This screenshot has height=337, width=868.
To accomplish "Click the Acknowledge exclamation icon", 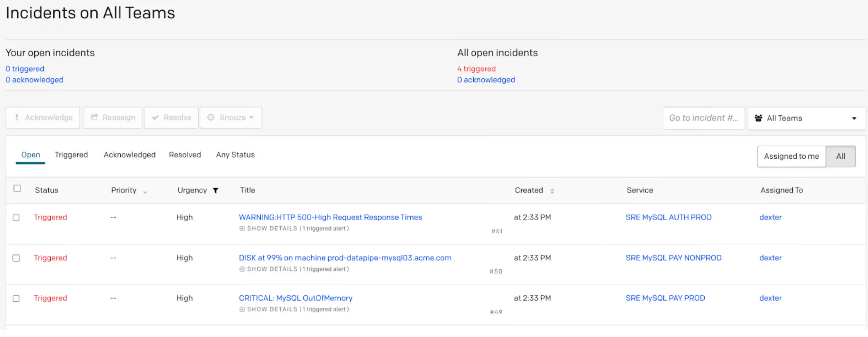I will [x=17, y=117].
